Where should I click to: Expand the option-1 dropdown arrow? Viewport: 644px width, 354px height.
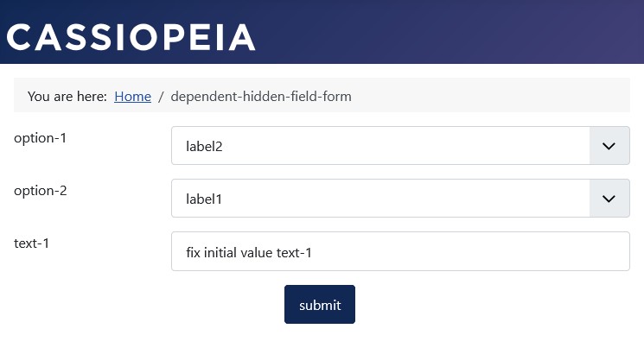pyautogui.click(x=609, y=146)
